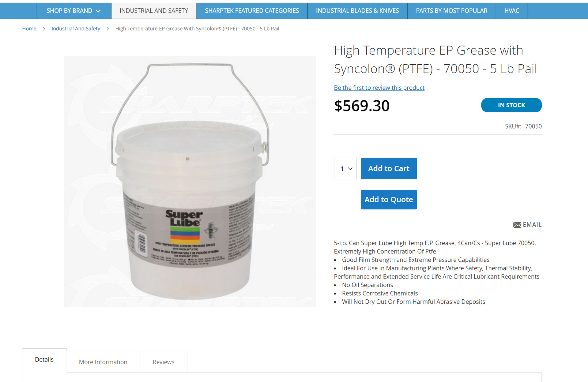Open the review this product link
588x382 pixels.
379,88
